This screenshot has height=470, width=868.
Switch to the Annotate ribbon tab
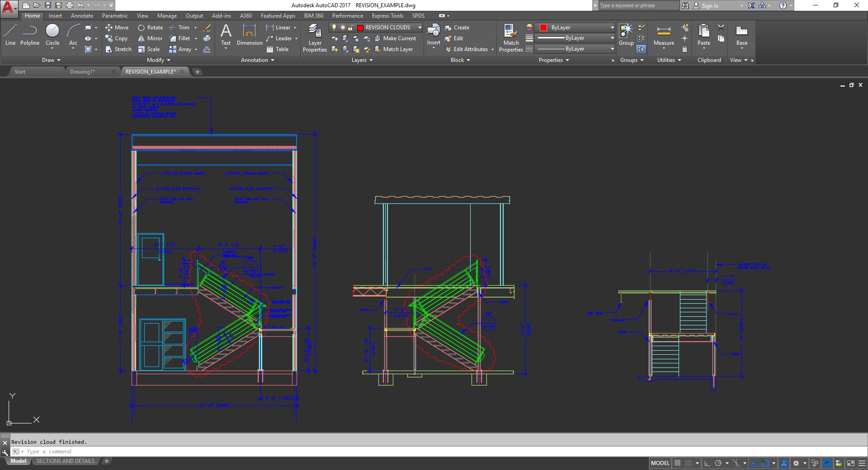pos(82,16)
